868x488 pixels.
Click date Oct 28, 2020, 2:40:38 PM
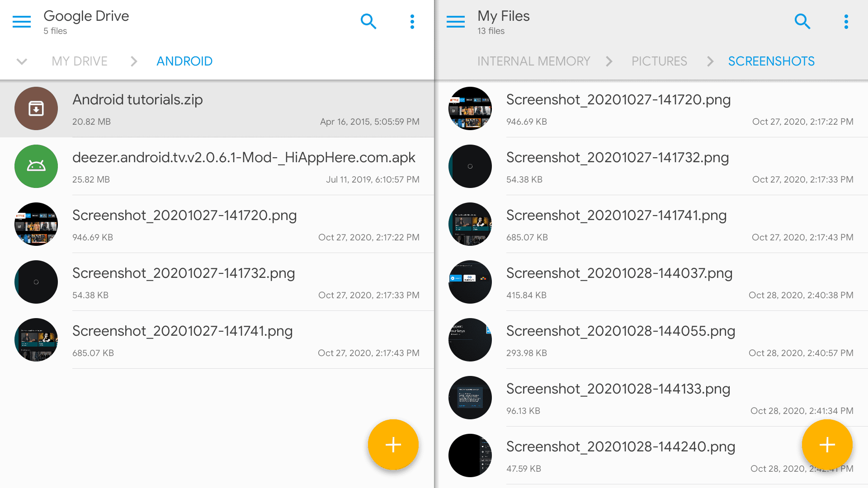pos(801,295)
